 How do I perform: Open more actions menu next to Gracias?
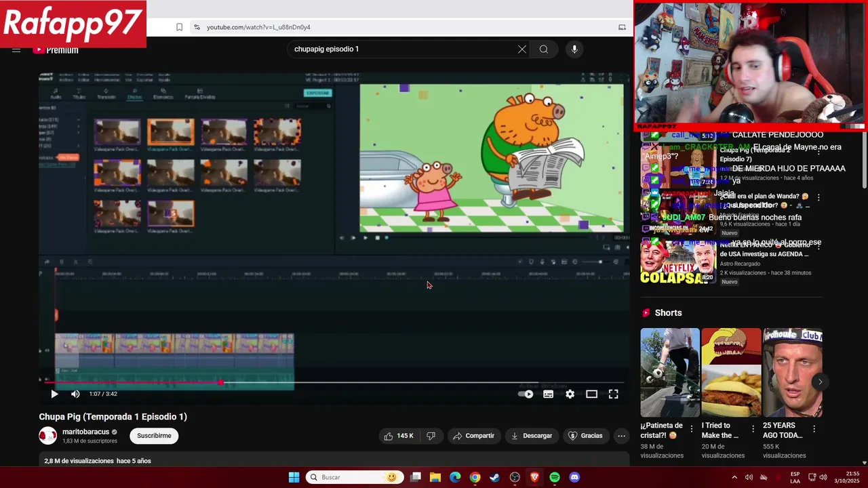tap(621, 436)
